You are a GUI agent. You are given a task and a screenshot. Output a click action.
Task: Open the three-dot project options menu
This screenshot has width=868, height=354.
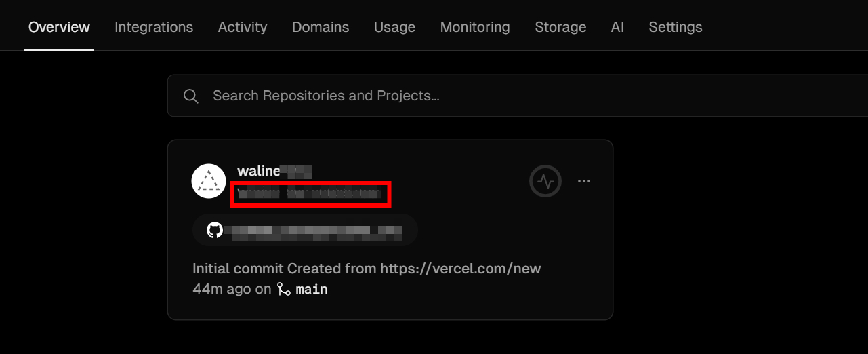[x=584, y=182]
